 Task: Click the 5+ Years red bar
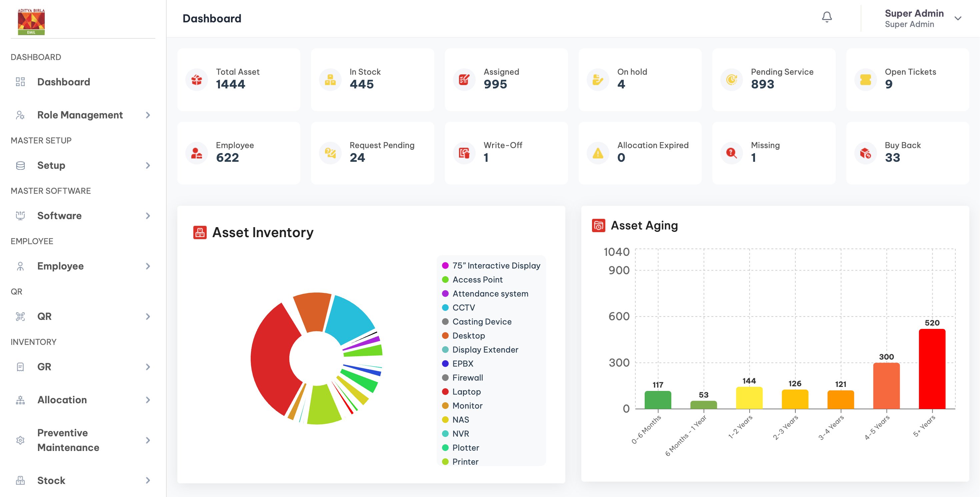[x=932, y=369]
